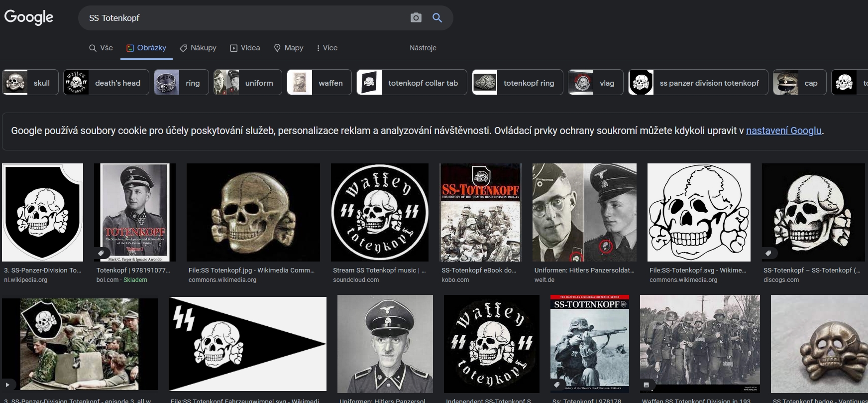The height and width of the screenshot is (403, 868).
Task: Switch to the Mapy tab
Action: point(289,48)
